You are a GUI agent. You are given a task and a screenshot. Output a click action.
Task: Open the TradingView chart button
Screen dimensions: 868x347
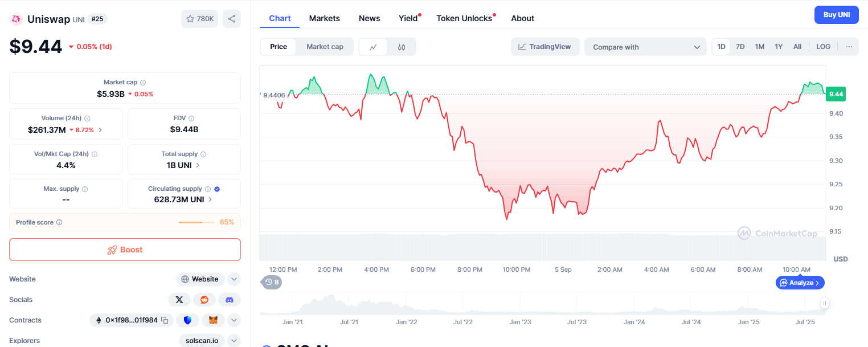click(x=545, y=47)
